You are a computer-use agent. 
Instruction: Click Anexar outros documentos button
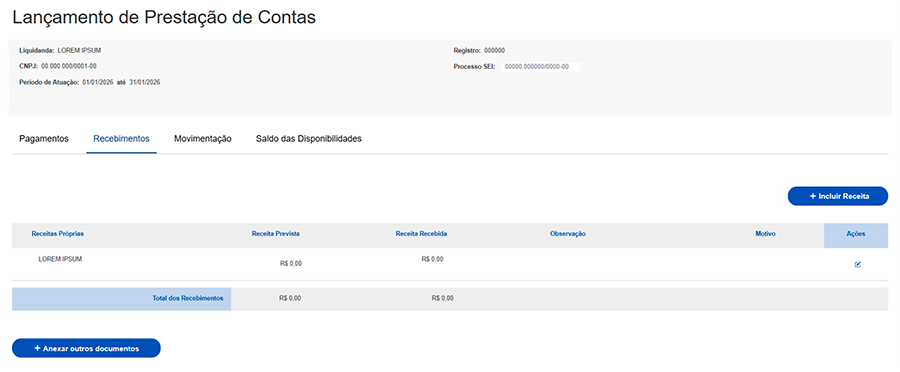pos(86,348)
